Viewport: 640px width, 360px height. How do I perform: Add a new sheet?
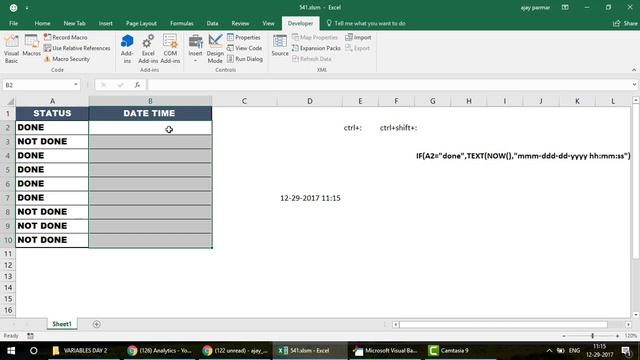(96, 324)
